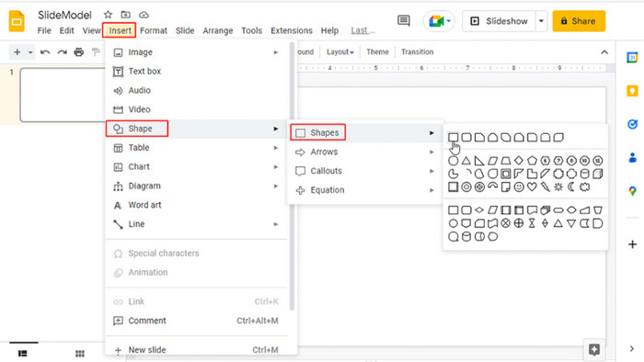Viewport: 644px width, 362px height.
Task: Click the print icon
Action: (x=79, y=52)
